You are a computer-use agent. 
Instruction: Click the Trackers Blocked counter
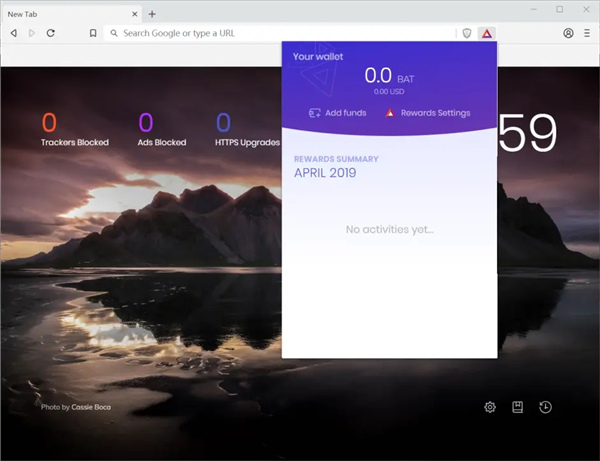pyautogui.click(x=75, y=129)
